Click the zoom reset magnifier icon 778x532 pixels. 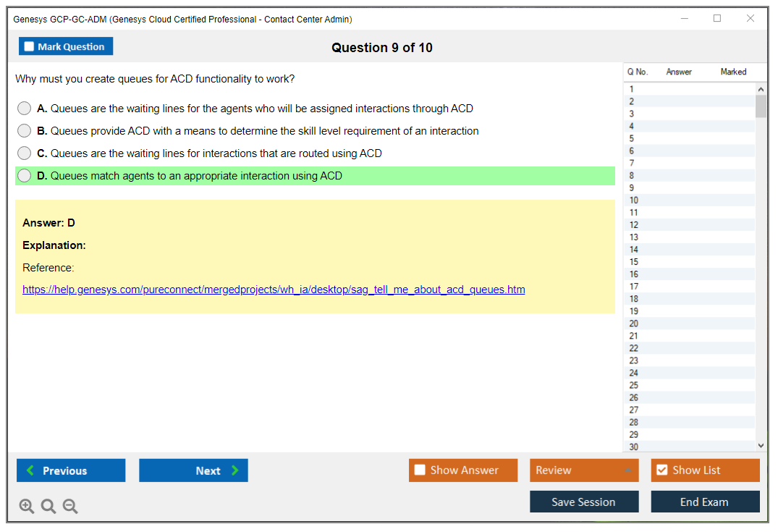click(48, 506)
